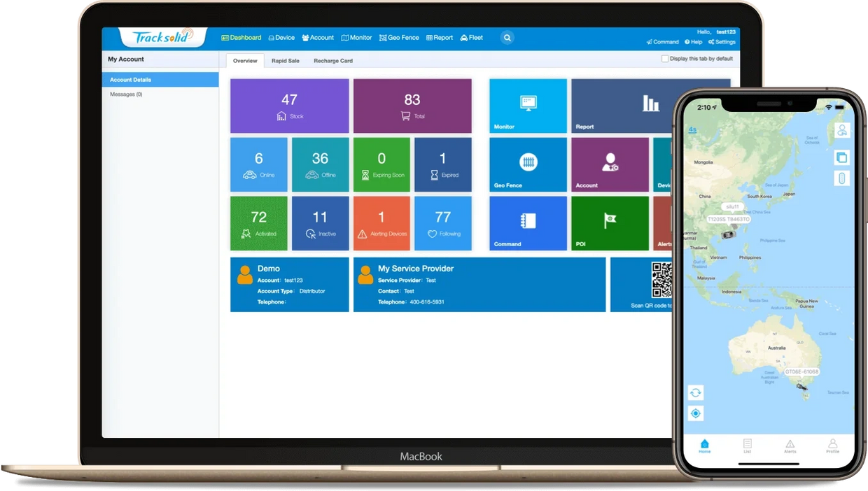Enable Display this tab by default
Viewport: 868px width, 491px height.
coord(664,59)
